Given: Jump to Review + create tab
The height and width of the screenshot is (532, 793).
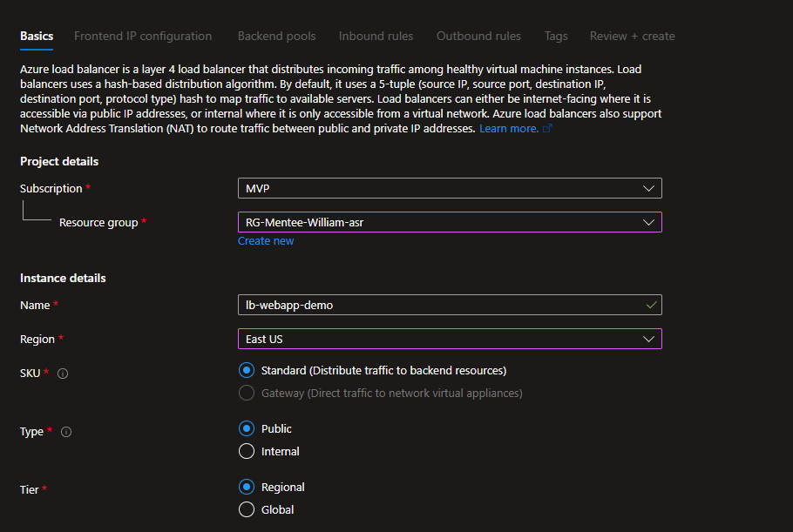Looking at the screenshot, I should tap(632, 37).
